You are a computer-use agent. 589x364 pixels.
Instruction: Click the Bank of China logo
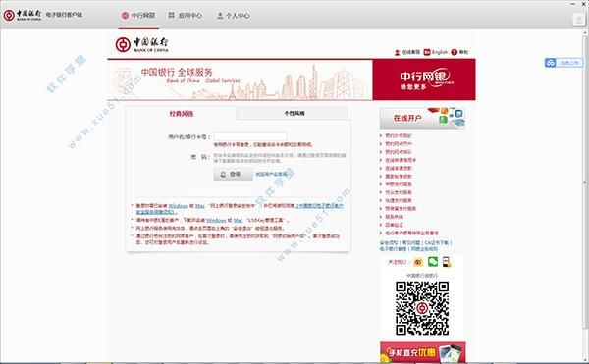tap(142, 45)
